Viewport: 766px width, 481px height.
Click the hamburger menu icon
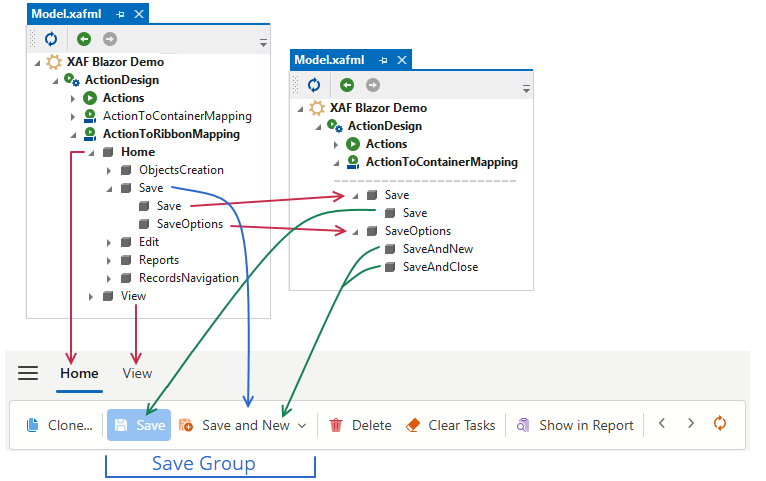(28, 373)
